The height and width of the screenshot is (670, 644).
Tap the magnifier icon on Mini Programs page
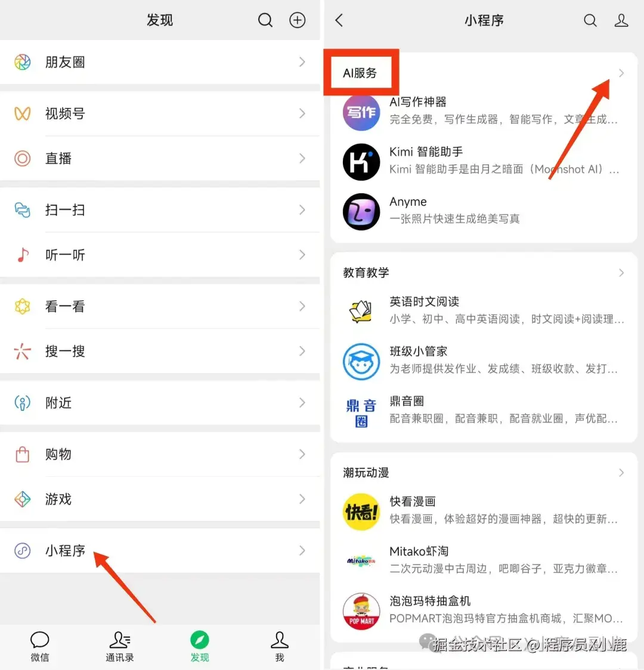coord(590,20)
